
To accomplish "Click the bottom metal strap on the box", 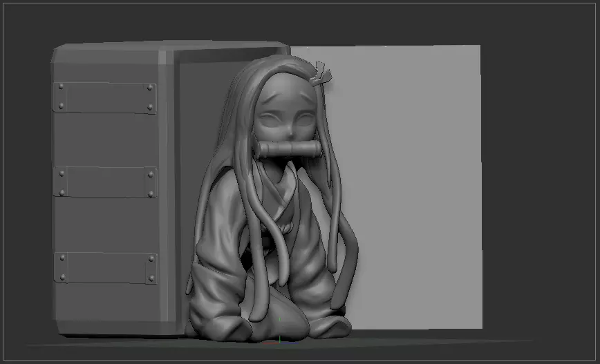I will [106, 268].
